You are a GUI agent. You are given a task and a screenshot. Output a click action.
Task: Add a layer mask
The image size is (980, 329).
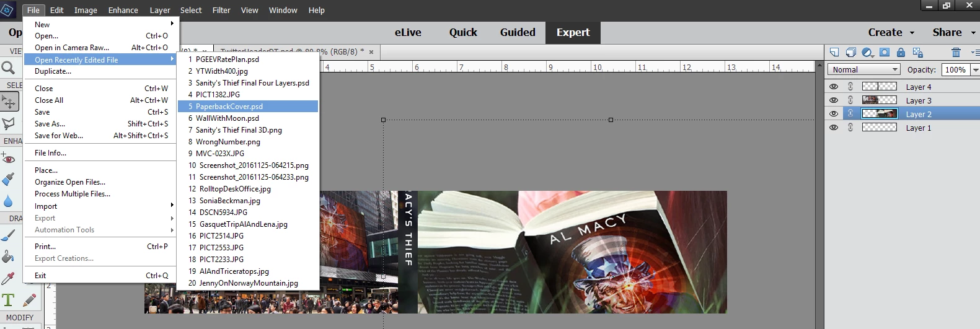pyautogui.click(x=885, y=53)
